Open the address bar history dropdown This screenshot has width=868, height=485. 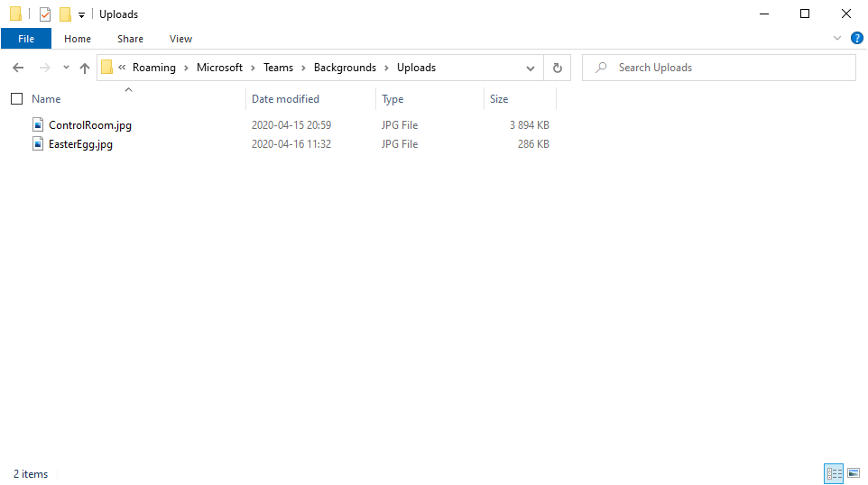point(531,68)
